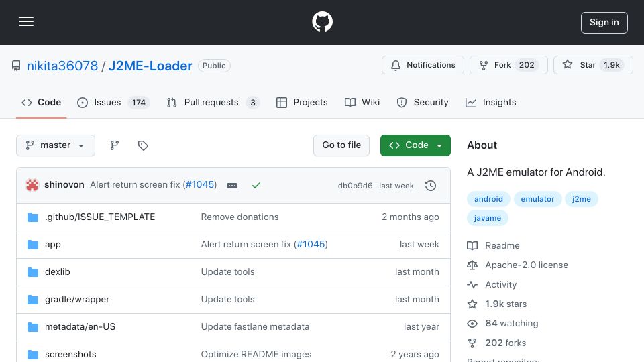The height and width of the screenshot is (362, 644).
Task: Open the 'Update fastlane metadata' commit
Action: pyautogui.click(x=255, y=326)
